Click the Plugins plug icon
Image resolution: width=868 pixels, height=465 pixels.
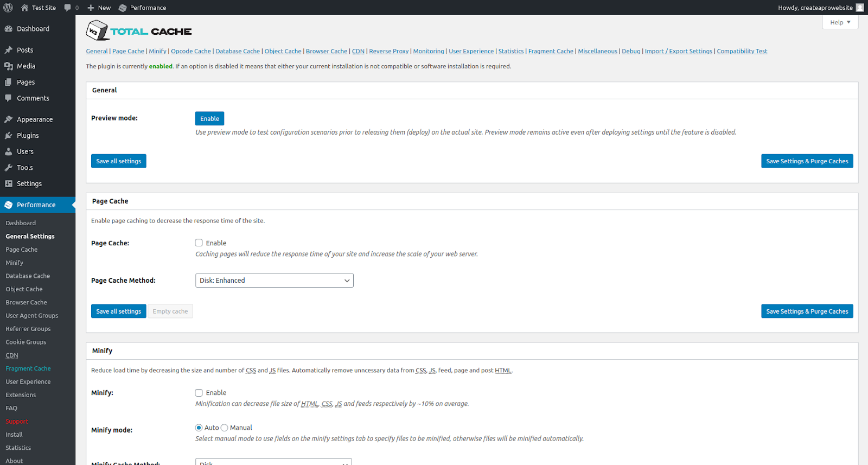[x=9, y=136]
